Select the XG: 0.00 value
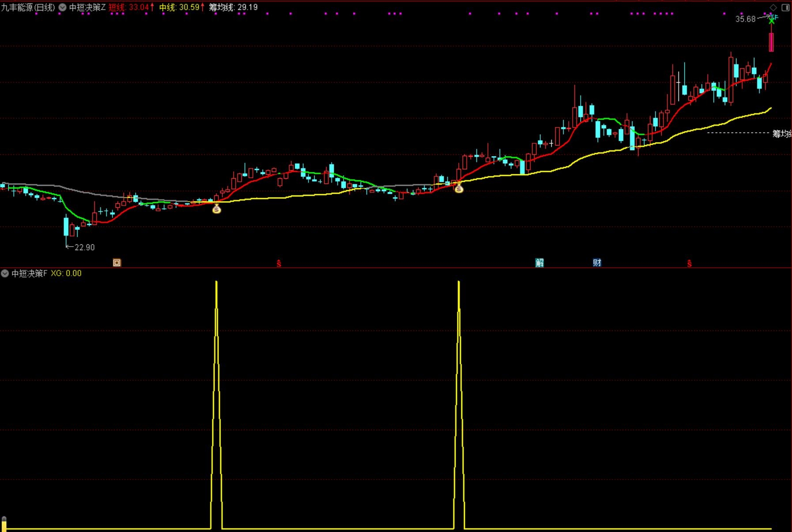The image size is (792, 532). coord(66,273)
